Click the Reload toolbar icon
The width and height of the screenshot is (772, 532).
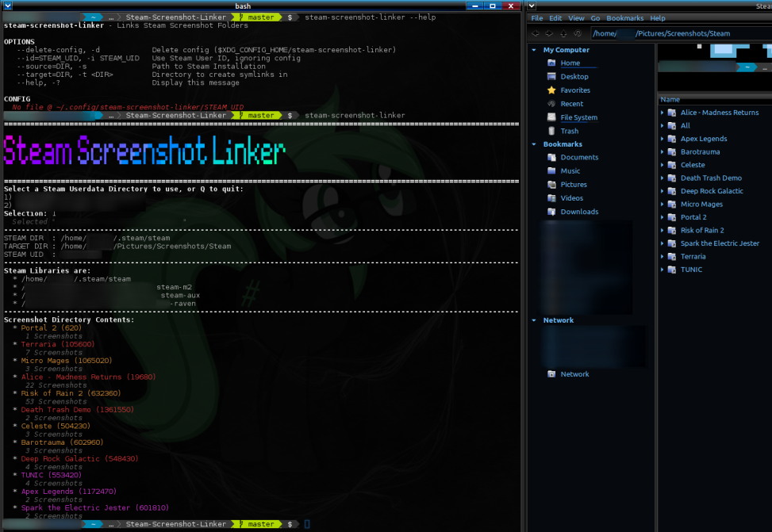click(x=578, y=33)
